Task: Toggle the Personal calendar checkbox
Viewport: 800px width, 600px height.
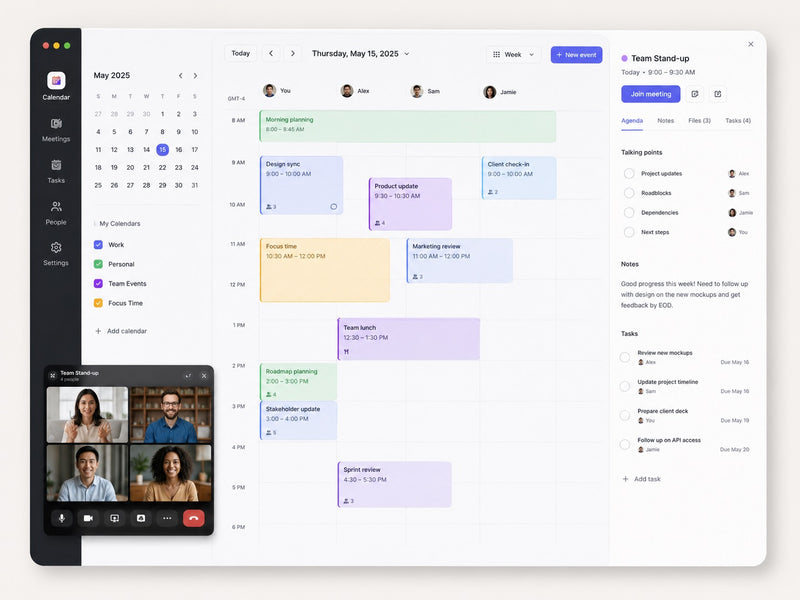Action: [98, 264]
